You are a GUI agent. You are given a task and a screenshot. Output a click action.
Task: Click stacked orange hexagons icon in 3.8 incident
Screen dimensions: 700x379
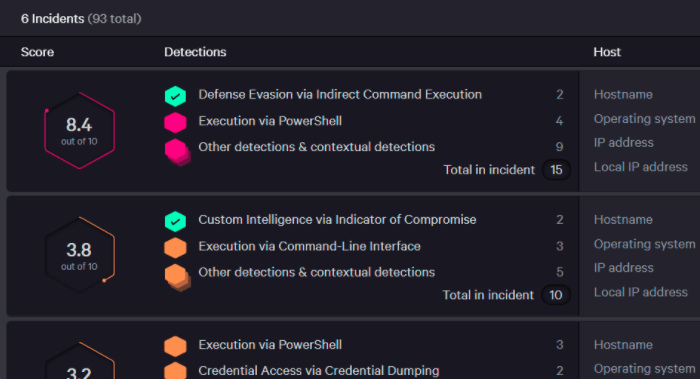[177, 277]
